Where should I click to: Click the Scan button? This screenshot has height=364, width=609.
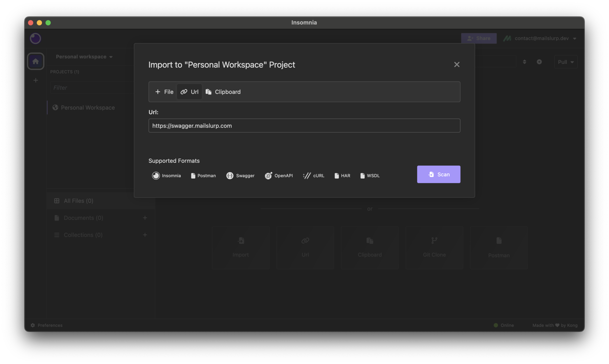pos(438,174)
